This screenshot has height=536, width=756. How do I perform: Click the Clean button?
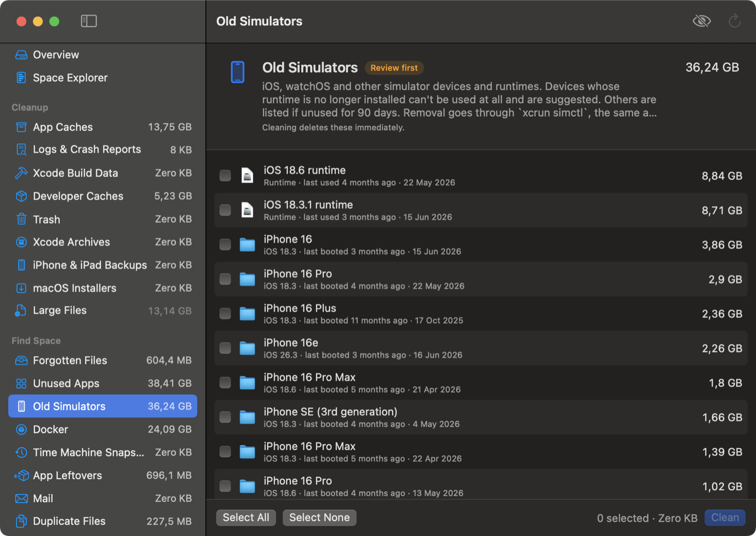[725, 518]
